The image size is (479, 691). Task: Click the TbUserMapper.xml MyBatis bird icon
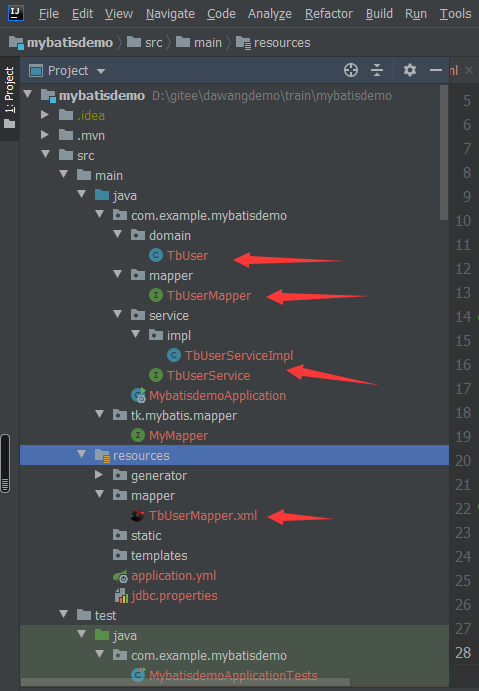click(x=138, y=515)
